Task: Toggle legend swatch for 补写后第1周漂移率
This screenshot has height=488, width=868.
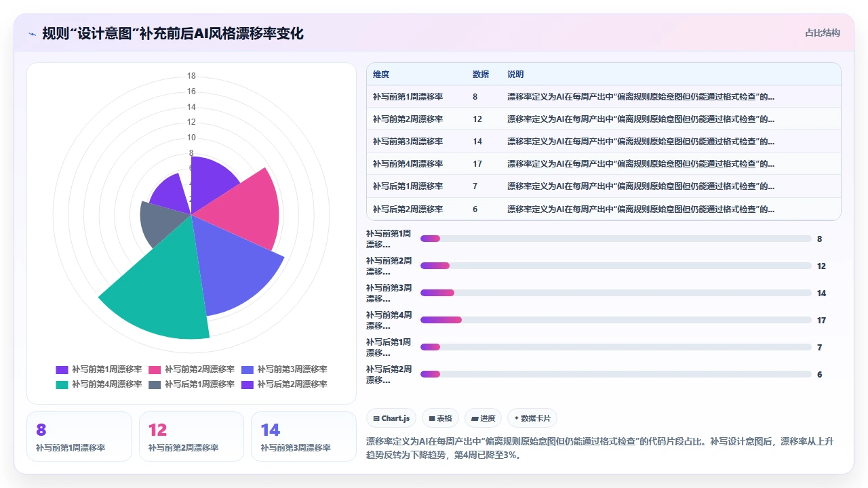Action: tap(154, 384)
